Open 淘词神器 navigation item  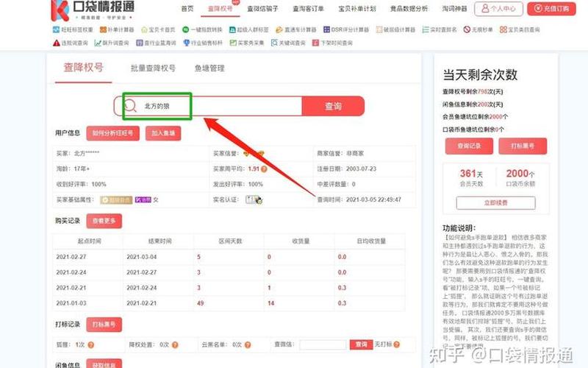pos(454,9)
